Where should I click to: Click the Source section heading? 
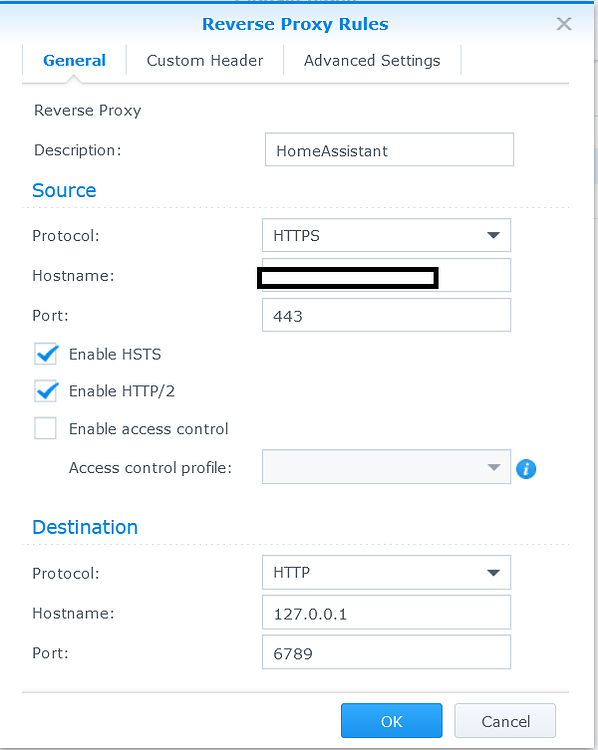coord(64,190)
